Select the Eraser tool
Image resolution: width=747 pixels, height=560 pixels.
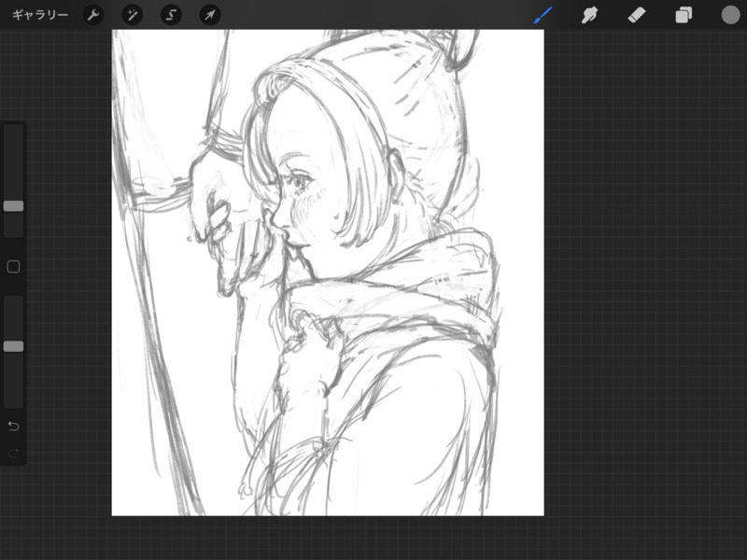click(637, 15)
